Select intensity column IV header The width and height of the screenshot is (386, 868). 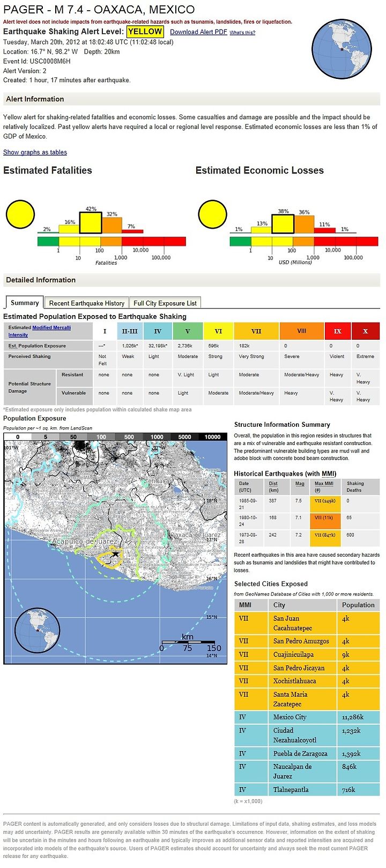158,331
